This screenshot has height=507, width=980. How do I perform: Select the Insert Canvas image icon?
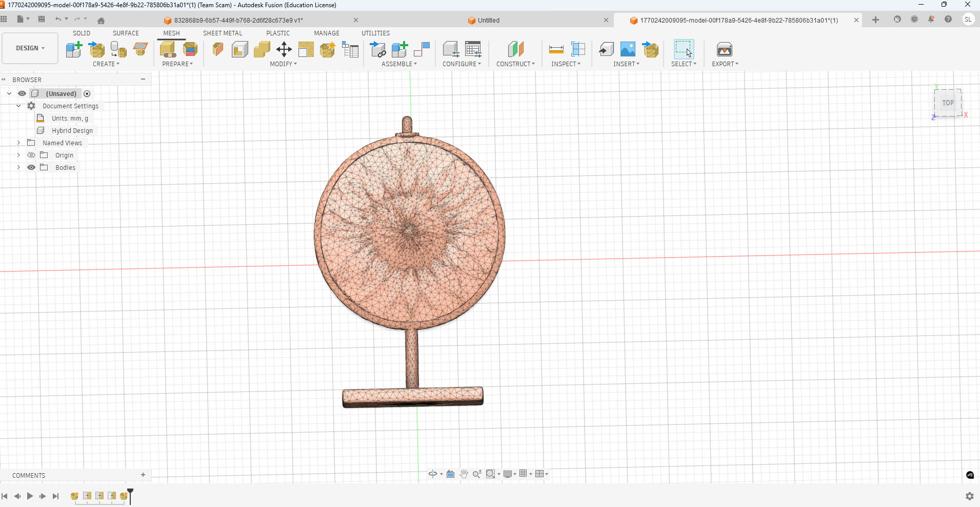pos(628,49)
